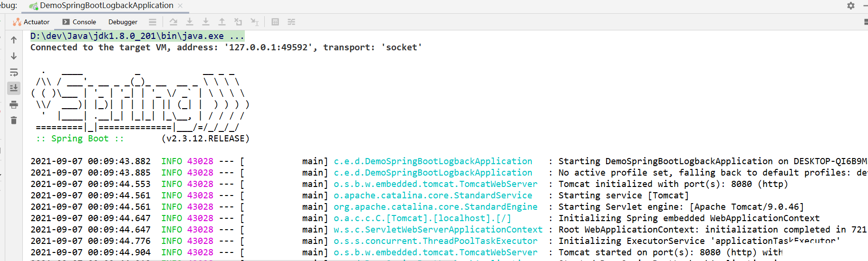
Task: Click the ':: Spring Boot ::' banner text
Action: click(80, 139)
